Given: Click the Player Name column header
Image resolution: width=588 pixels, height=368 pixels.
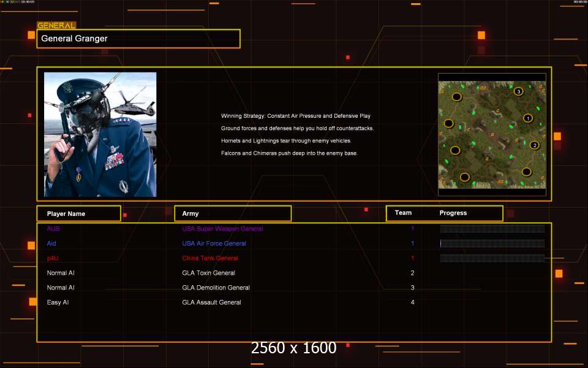Looking at the screenshot, I should (x=78, y=213).
